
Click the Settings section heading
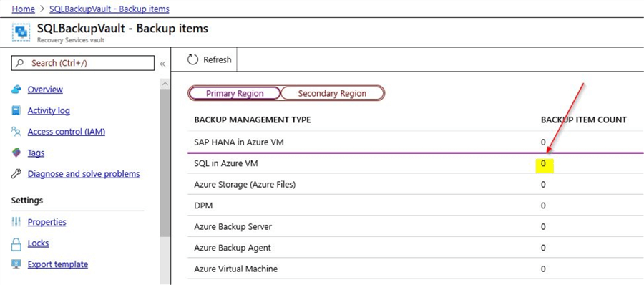pyautogui.click(x=27, y=201)
